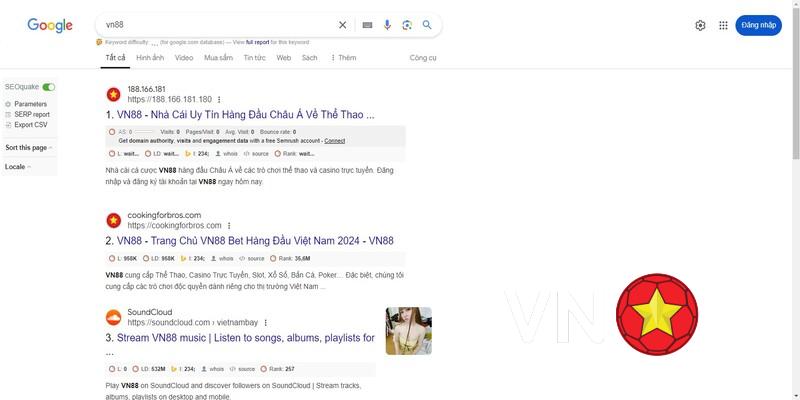The image size is (800, 400).
Task: Expand the Locale dropdown
Action: click(x=18, y=167)
